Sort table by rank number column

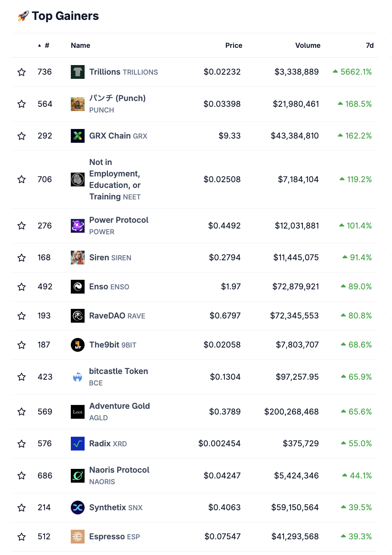[x=46, y=46]
